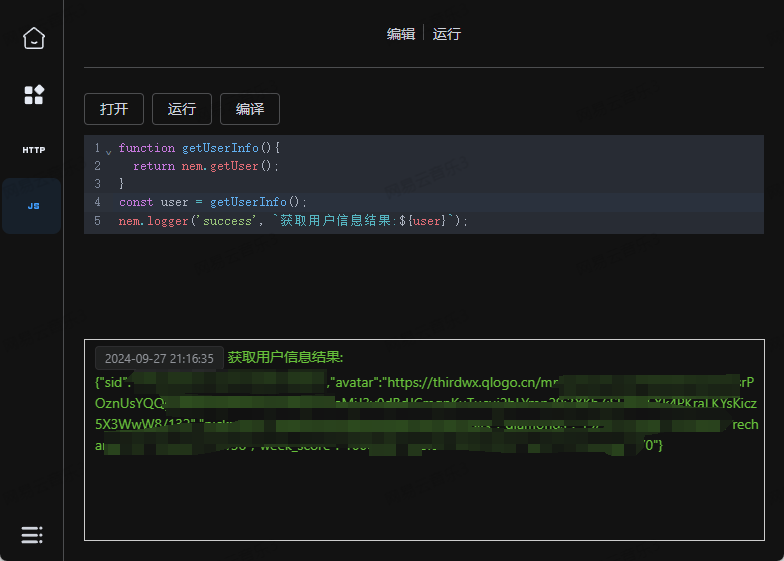Switch to the 编辑 tab

(x=401, y=34)
